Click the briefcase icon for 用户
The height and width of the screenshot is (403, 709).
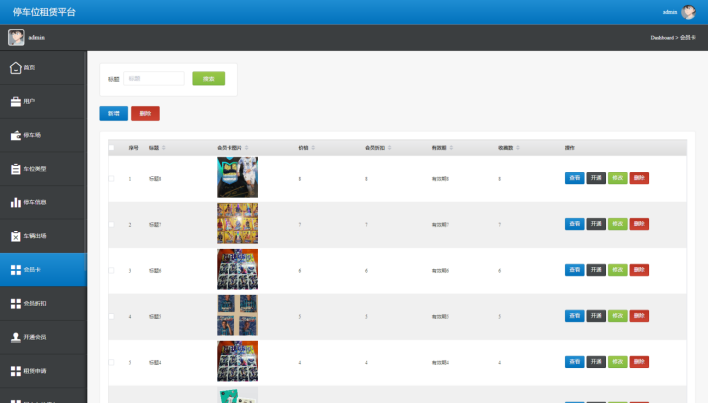click(15, 102)
